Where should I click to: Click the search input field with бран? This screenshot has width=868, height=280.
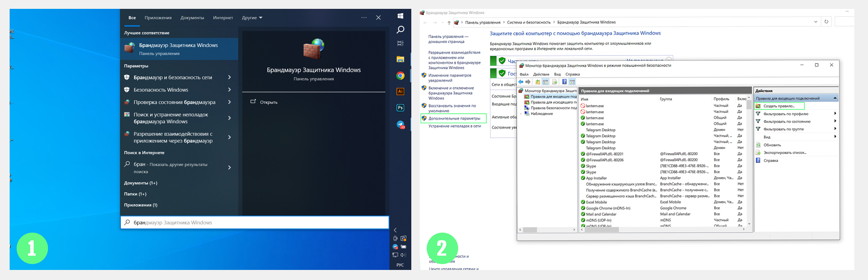pyautogui.click(x=255, y=222)
